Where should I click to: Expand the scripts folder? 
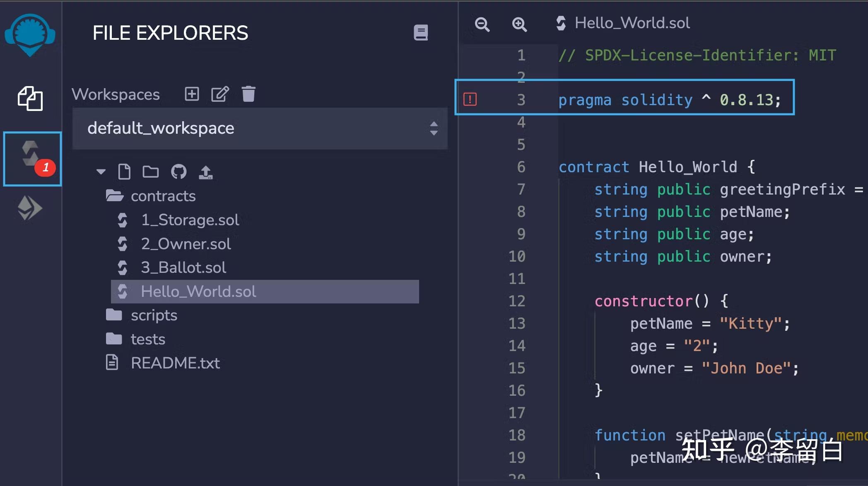click(154, 315)
